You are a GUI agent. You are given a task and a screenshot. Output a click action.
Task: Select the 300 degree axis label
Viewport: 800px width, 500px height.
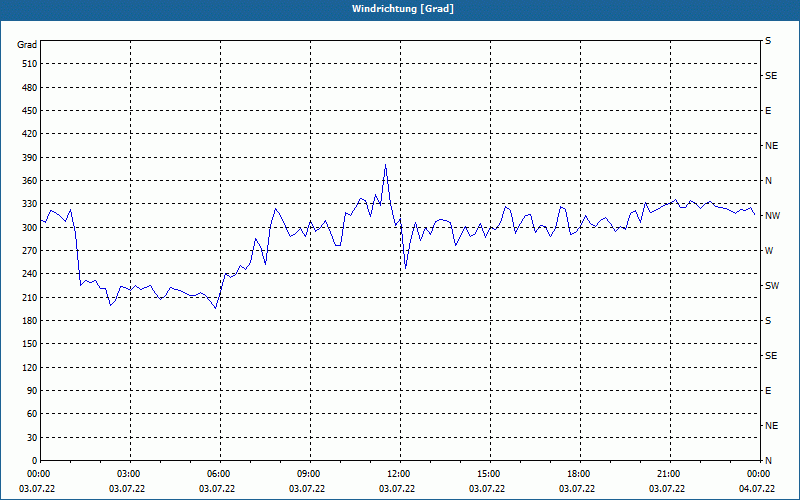[x=30, y=228]
